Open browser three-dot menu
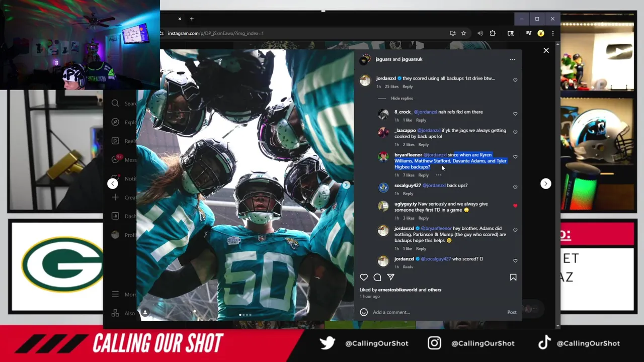 552,33
